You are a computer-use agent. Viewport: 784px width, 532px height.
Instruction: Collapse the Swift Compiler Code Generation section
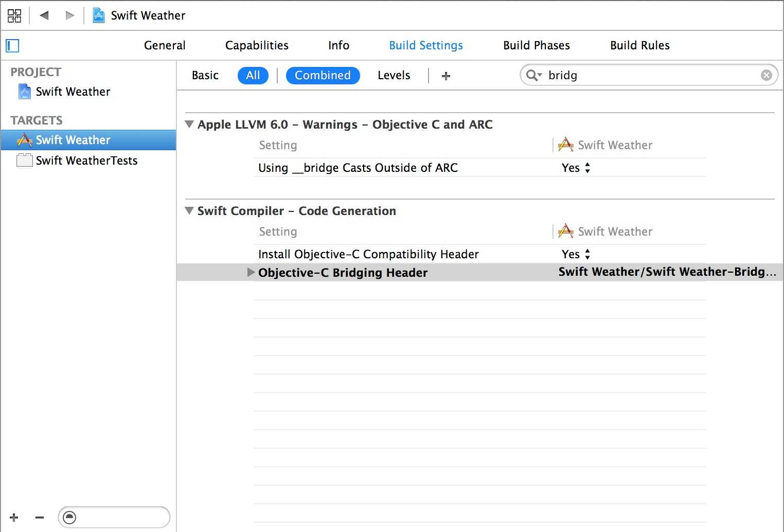[x=189, y=211]
